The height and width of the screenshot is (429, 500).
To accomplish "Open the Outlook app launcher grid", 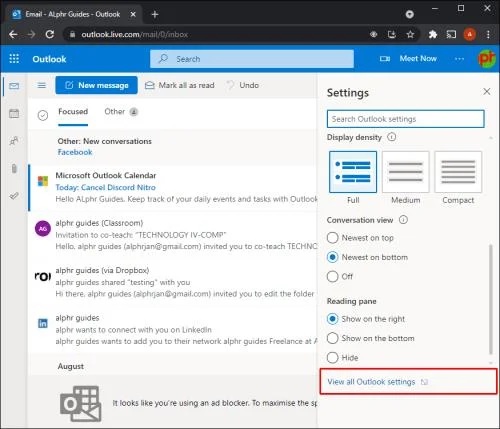I will (x=14, y=59).
